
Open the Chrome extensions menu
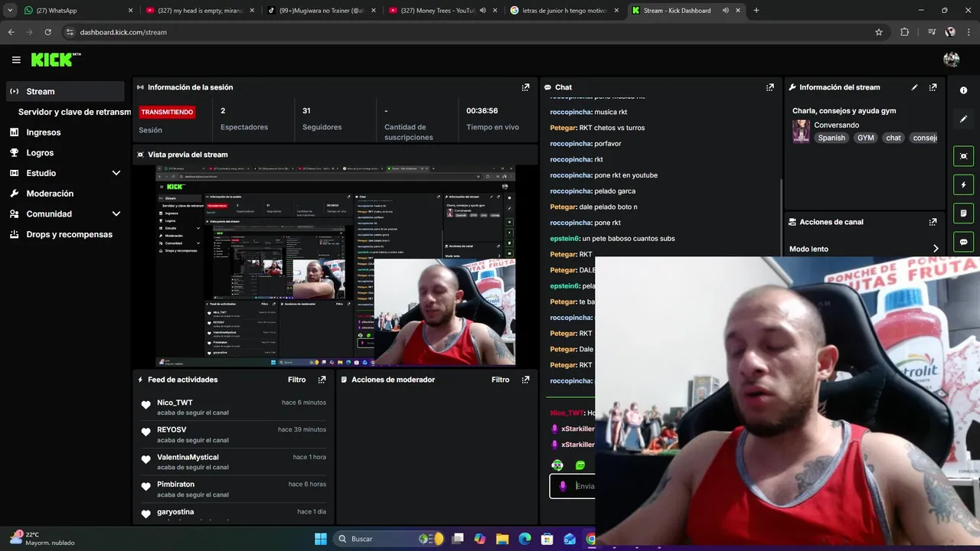pos(905,32)
